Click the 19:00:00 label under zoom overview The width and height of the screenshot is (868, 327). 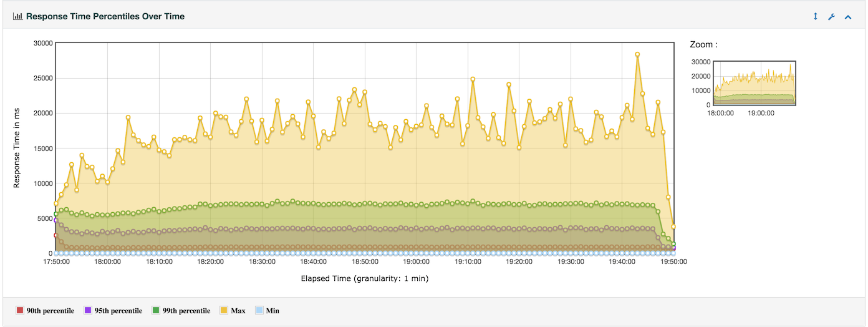click(761, 114)
